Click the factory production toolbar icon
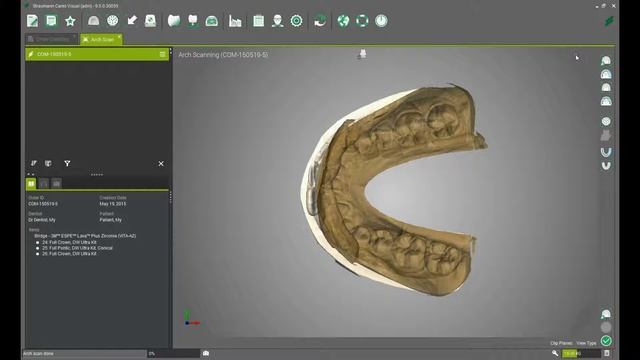The height and width of the screenshot is (360, 640). [235, 21]
